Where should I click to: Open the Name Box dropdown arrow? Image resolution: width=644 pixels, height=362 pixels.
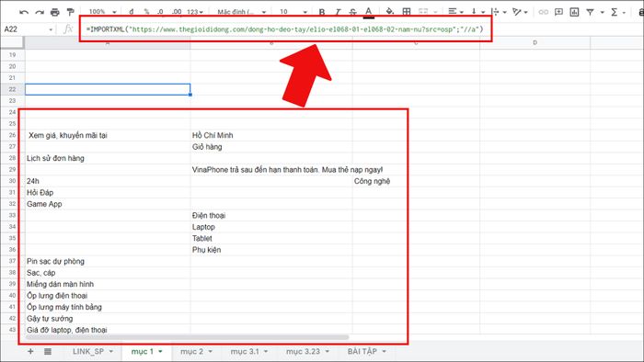(x=51, y=29)
